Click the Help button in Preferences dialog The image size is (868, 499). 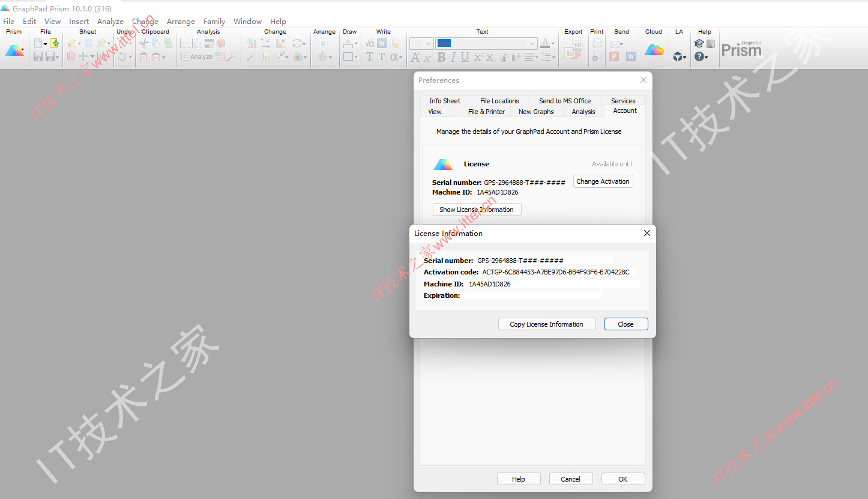click(519, 479)
